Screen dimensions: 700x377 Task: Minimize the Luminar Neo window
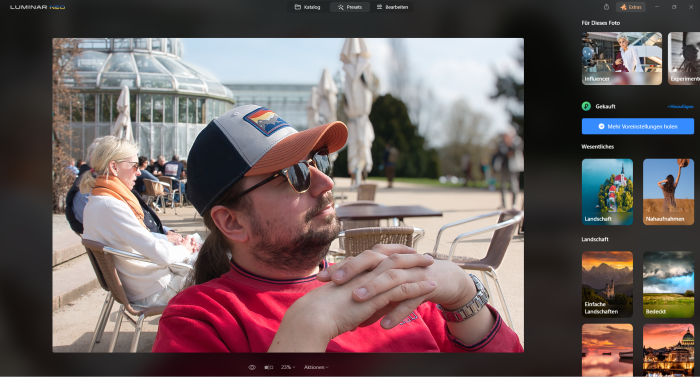(657, 7)
